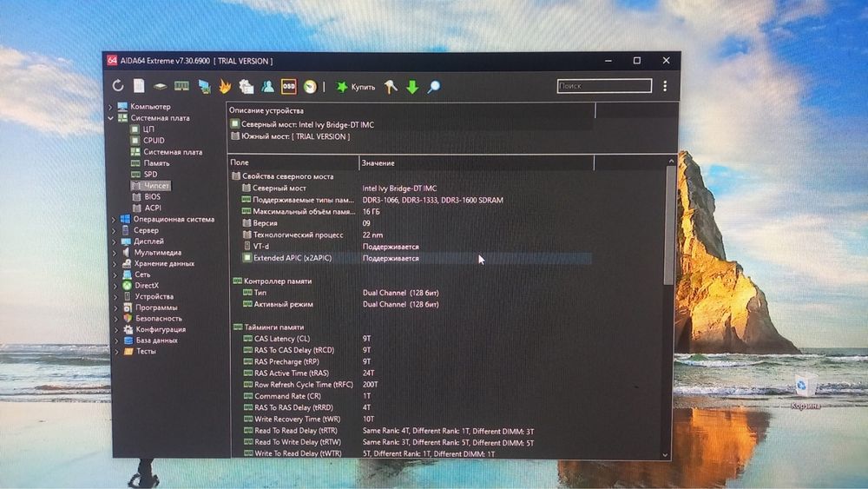
Task: Collapse the expanded Системная плата category arrow
Action: point(111,118)
